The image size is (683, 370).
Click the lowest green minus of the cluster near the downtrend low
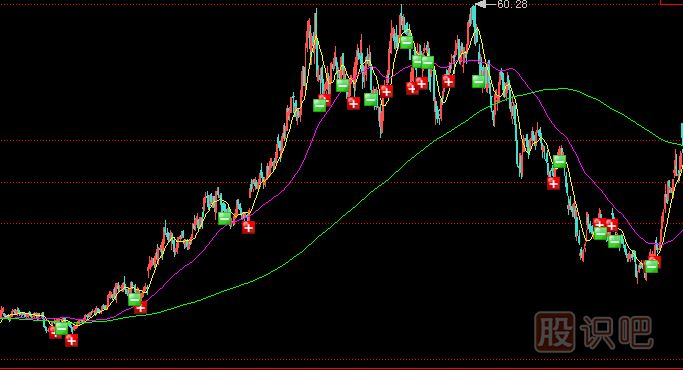tap(614, 241)
